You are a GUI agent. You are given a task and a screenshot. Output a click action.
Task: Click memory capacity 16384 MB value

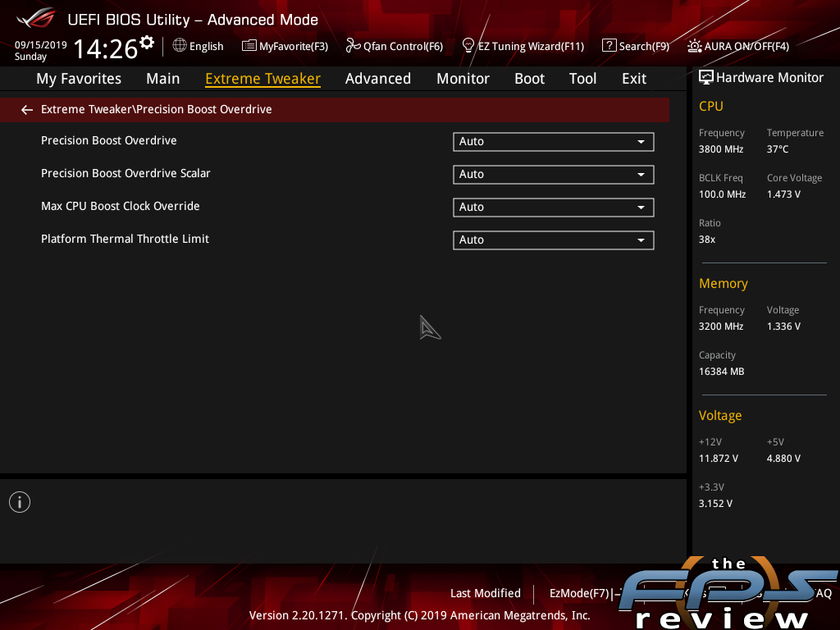[x=722, y=372]
